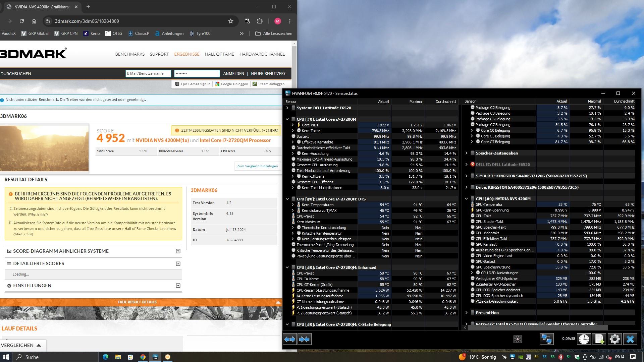Click muted volume tray icon
The width and height of the screenshot is (644, 362).
pyautogui.click(x=609, y=357)
